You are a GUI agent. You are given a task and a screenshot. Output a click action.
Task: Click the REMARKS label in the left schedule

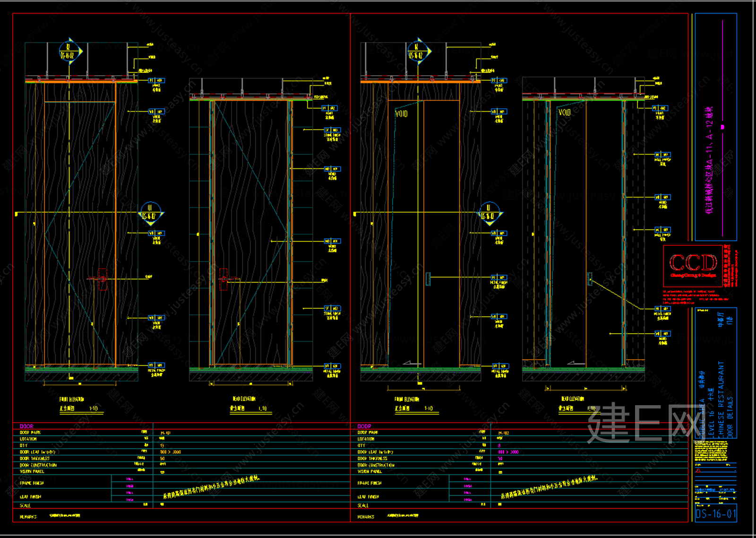(28, 517)
